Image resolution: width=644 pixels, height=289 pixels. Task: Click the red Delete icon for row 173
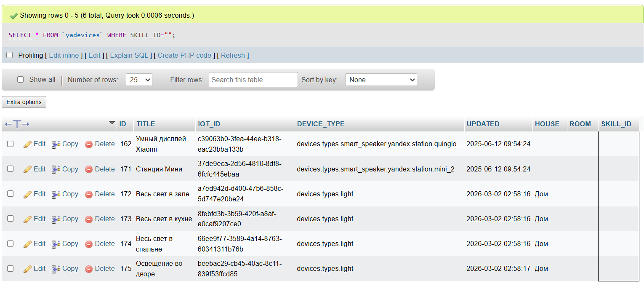tap(89, 219)
